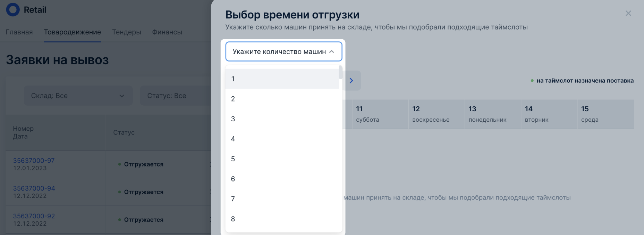
Task: Close the shipment time selection panel
Action: click(x=628, y=14)
